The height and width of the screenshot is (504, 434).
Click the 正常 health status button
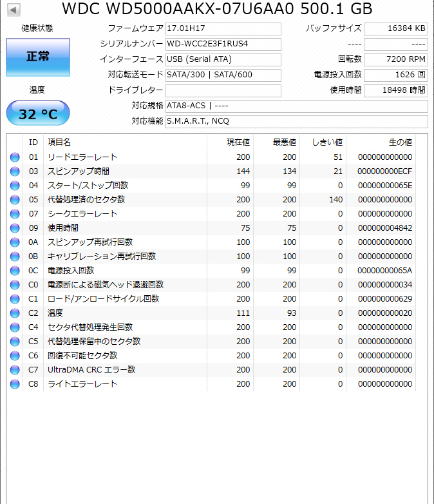pyautogui.click(x=38, y=57)
